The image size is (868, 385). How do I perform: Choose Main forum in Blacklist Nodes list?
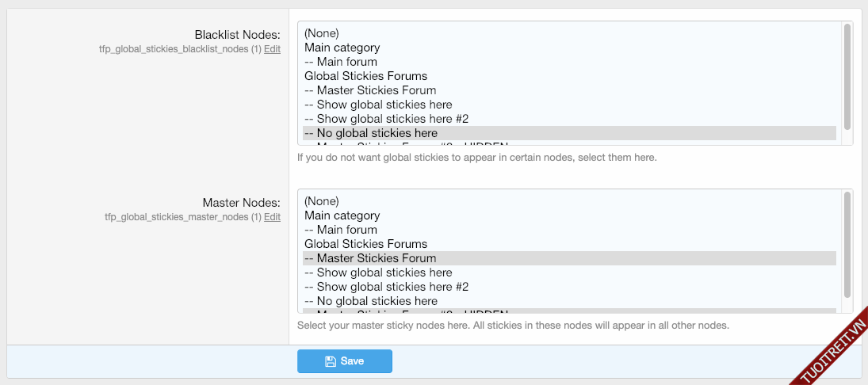click(341, 62)
